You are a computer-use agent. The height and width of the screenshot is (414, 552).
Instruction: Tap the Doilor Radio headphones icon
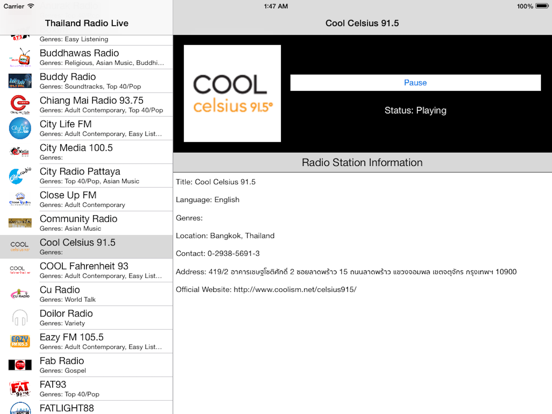20,317
